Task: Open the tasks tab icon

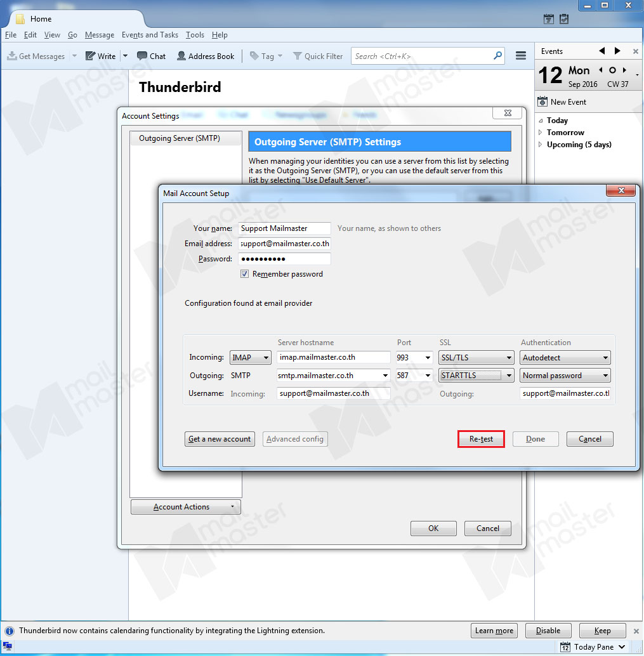Action: tap(564, 19)
